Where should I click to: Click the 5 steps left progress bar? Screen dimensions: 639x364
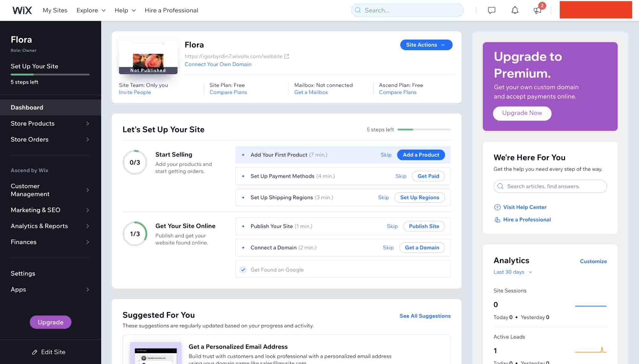tap(424, 129)
